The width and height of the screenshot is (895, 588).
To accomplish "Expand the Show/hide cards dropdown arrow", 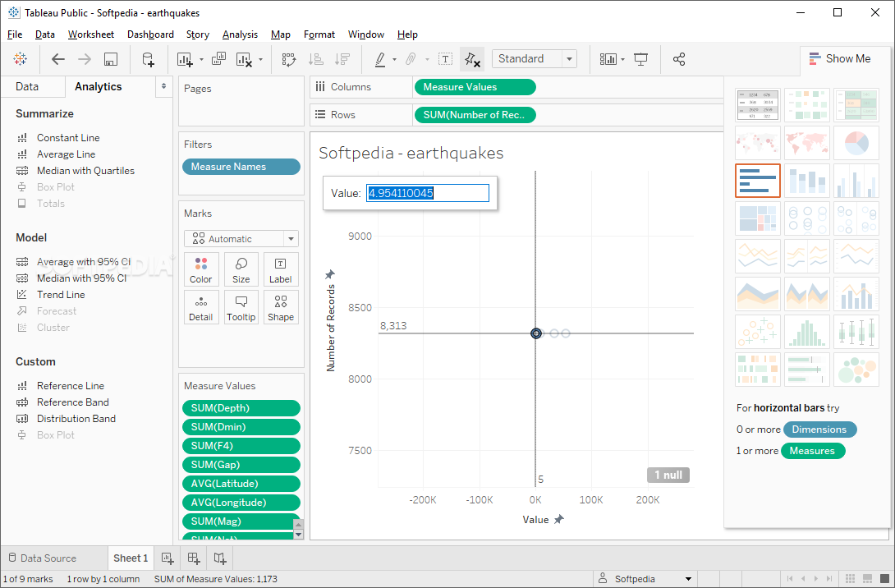I will click(622, 59).
